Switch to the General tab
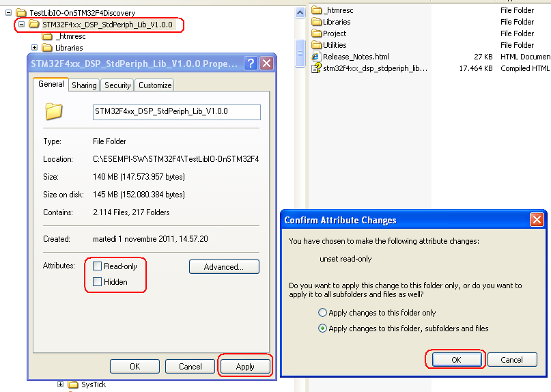This screenshot has height=392, width=551. 51,84
